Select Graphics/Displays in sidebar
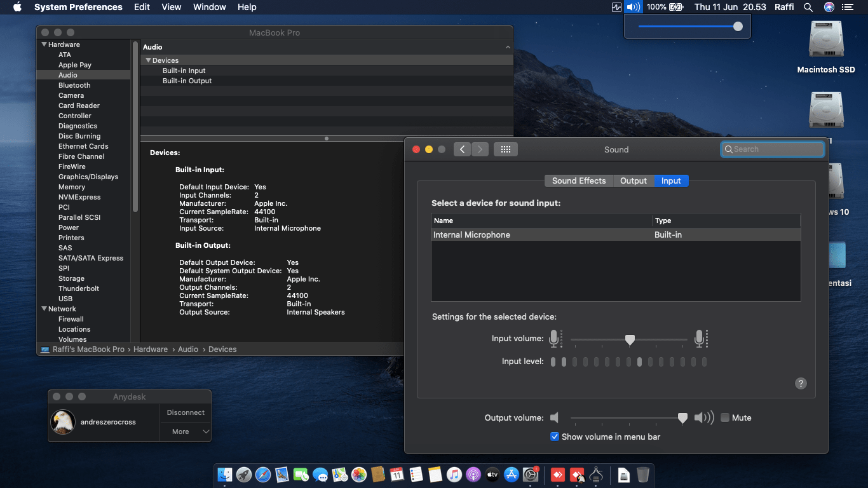The width and height of the screenshot is (868, 488). click(88, 177)
